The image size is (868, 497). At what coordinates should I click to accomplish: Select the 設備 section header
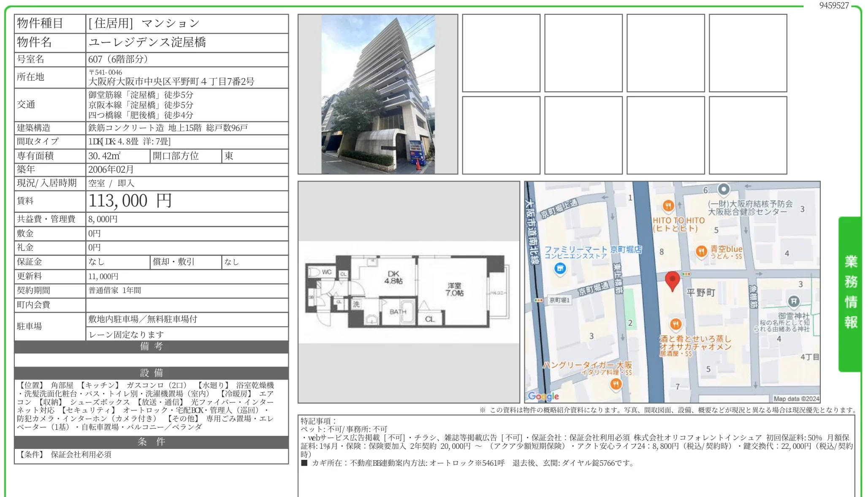[151, 373]
